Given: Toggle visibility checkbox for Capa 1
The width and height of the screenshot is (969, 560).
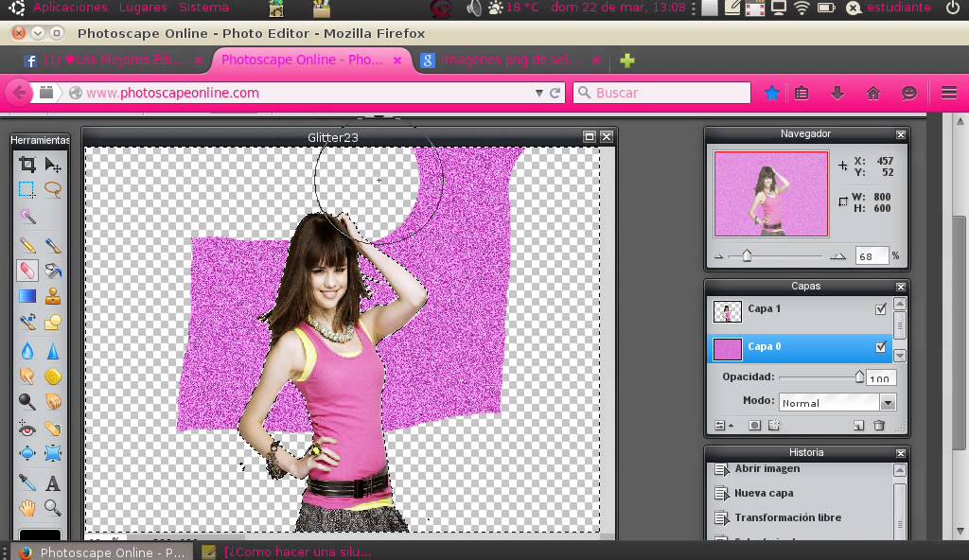Looking at the screenshot, I should click(x=882, y=309).
